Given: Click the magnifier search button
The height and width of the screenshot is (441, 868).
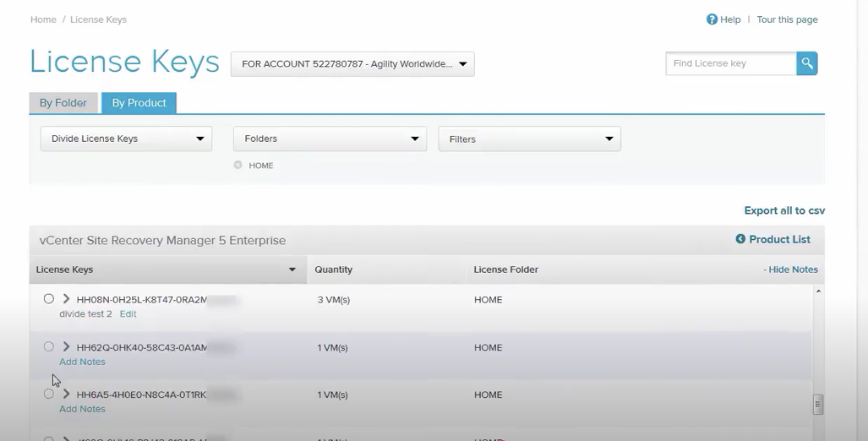Looking at the screenshot, I should tap(807, 63).
